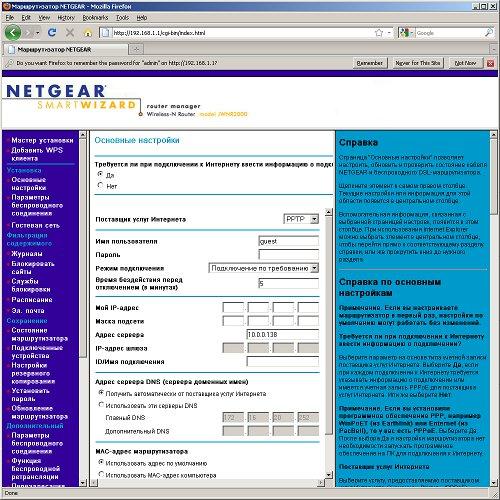Click the Remember password button
This screenshot has height=500, width=500.
click(x=369, y=63)
